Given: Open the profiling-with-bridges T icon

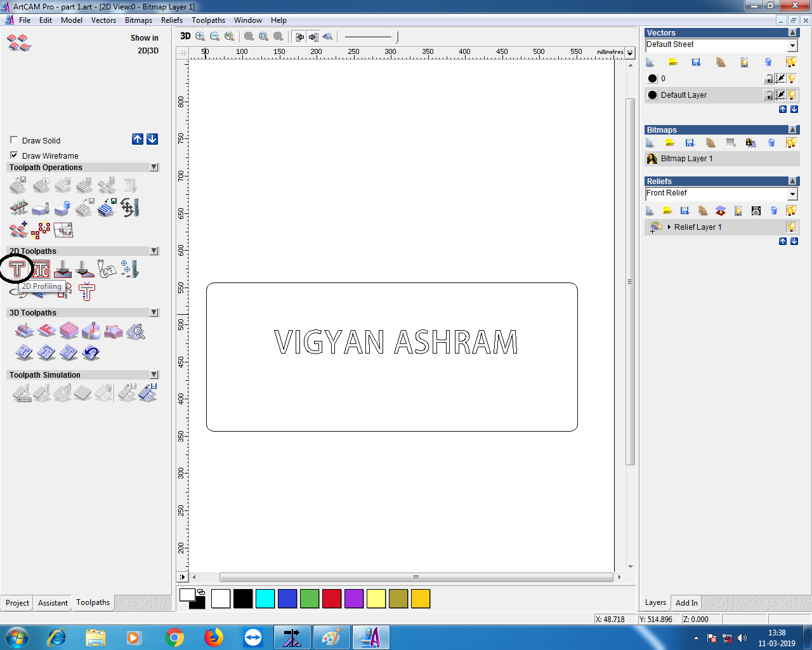Looking at the screenshot, I should pyautogui.click(x=87, y=291).
